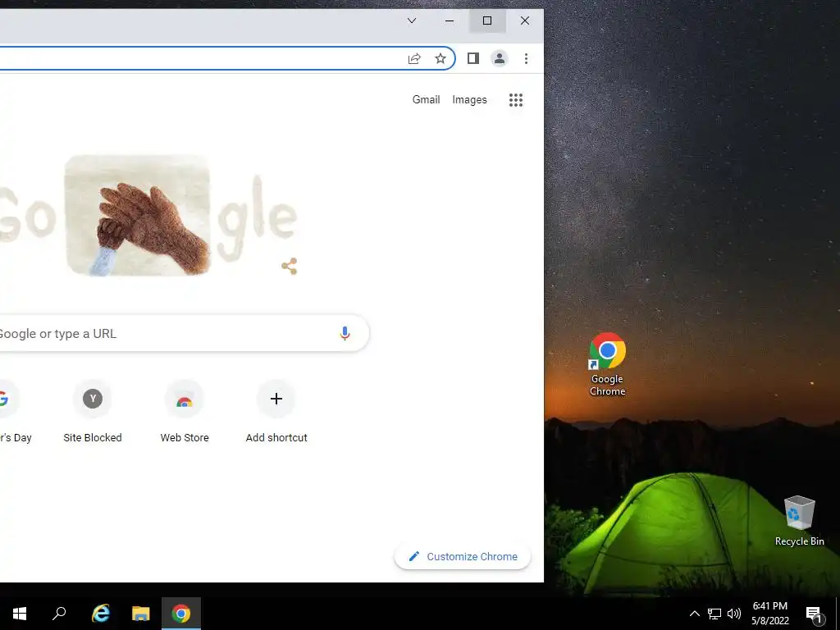Open the Gmail link
The image size is (840, 630).
pyautogui.click(x=426, y=99)
